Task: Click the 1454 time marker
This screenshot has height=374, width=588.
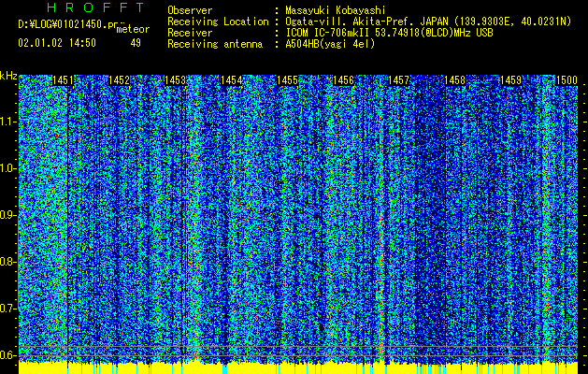Action: click(232, 80)
